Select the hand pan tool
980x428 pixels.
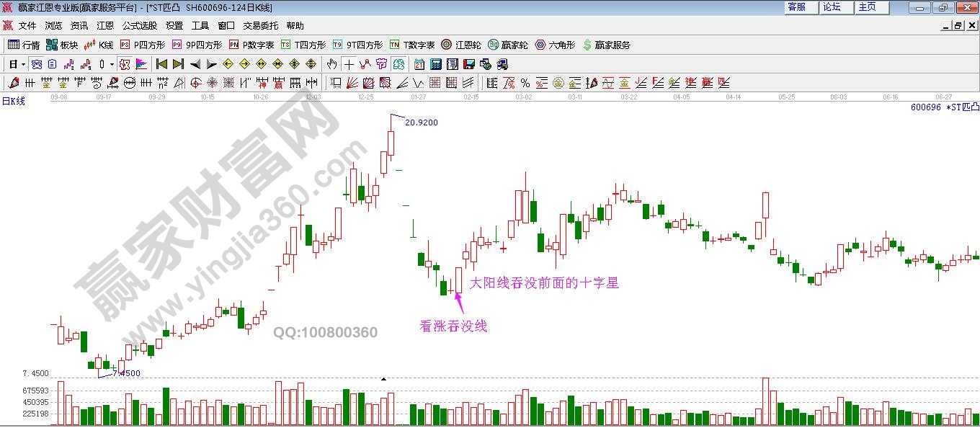pyautogui.click(x=331, y=63)
